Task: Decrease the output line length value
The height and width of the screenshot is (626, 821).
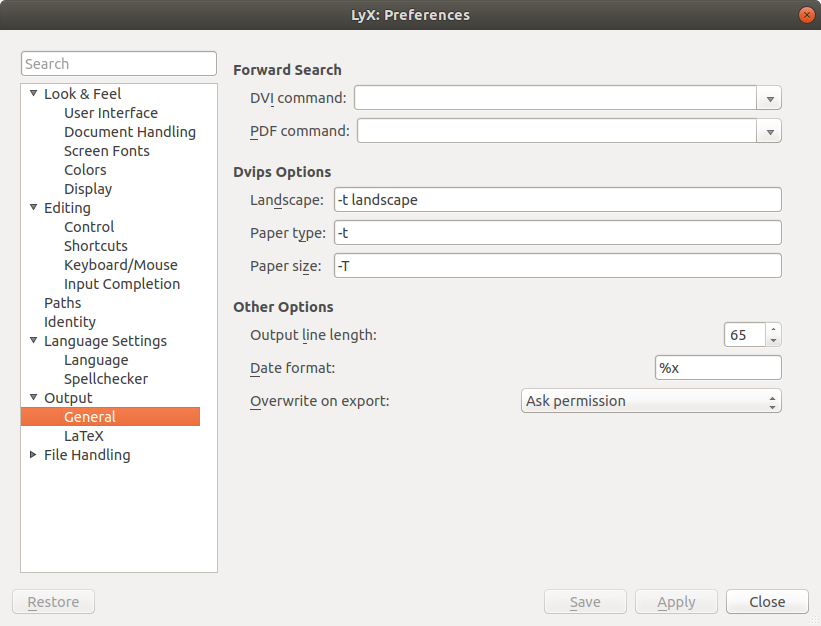Action: click(773, 340)
